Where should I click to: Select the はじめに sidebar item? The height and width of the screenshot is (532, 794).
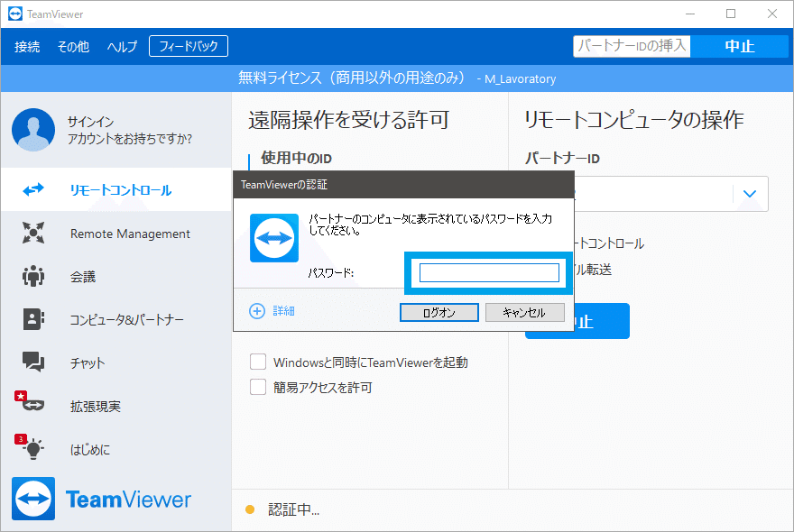point(116,449)
